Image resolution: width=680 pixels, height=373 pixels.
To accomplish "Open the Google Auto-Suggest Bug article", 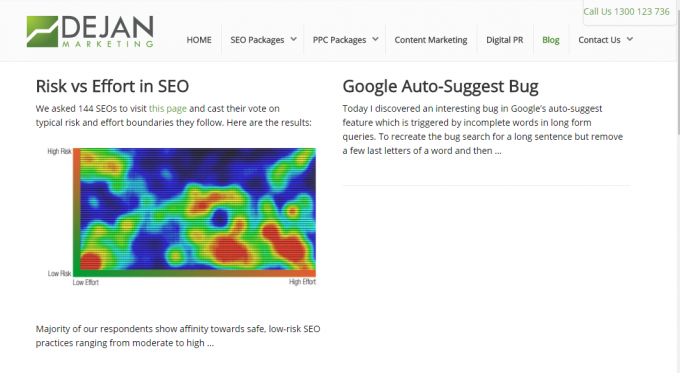I will tap(440, 87).
